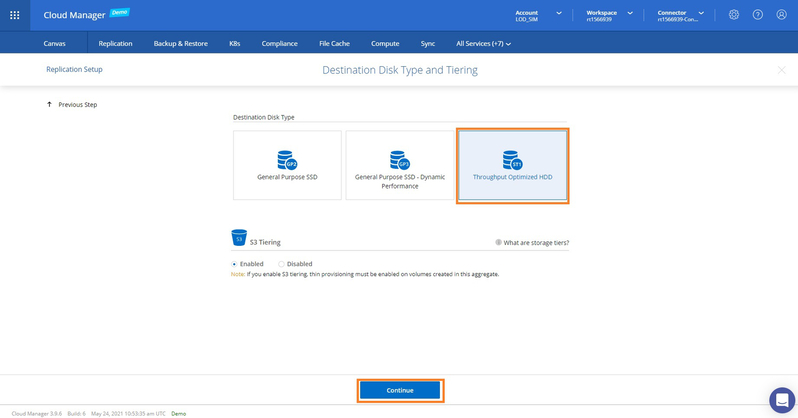Screen dimensions: 798x418
Task: Select the Enabled S3 tiering option
Action: (x=235, y=264)
